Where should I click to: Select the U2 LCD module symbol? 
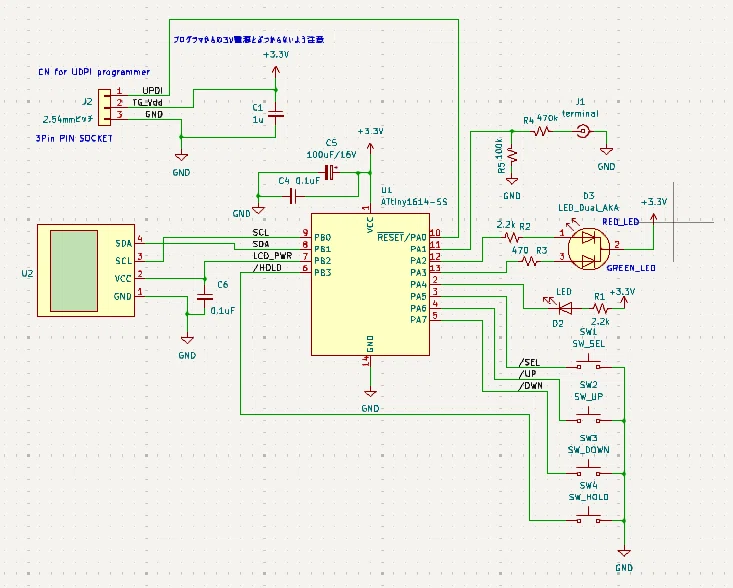coord(86,271)
